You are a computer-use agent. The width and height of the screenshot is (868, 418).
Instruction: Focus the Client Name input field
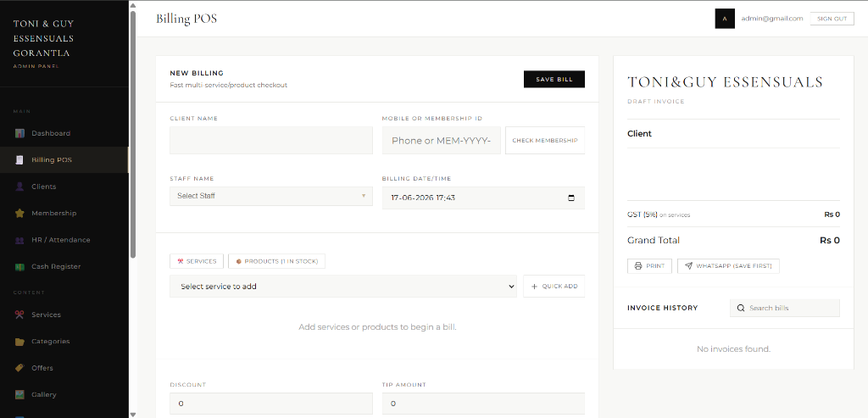click(271, 141)
